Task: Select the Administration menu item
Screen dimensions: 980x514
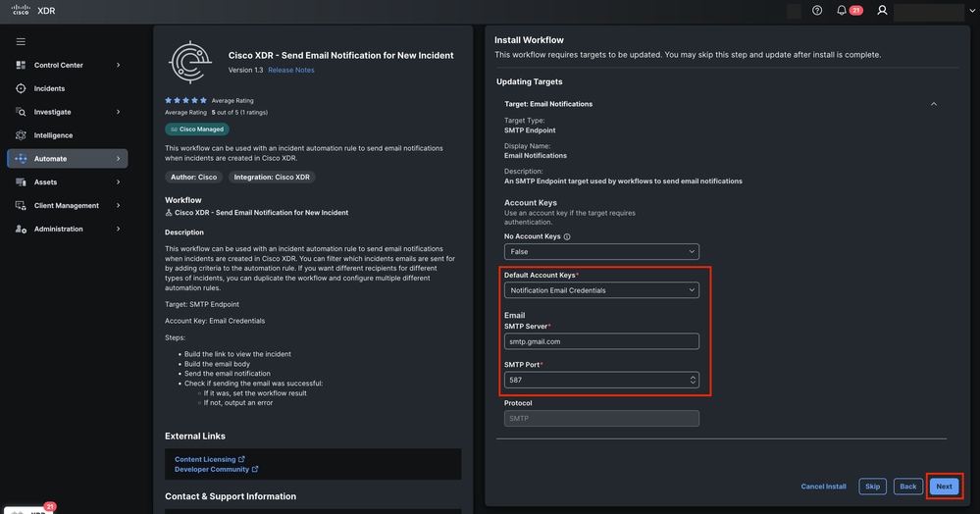Action: (67, 229)
